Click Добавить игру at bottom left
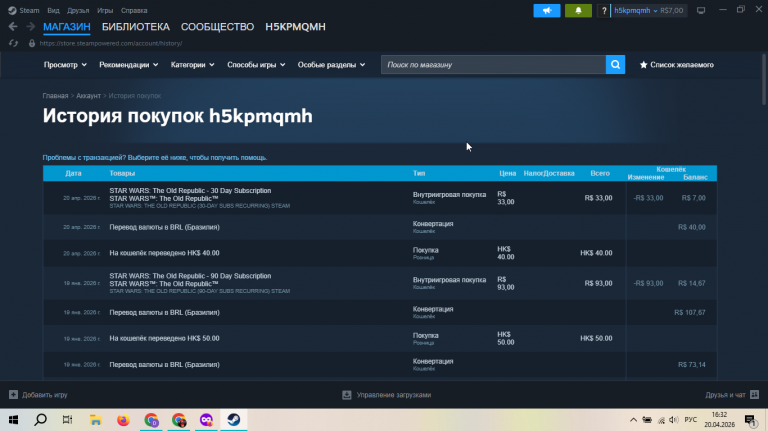 [37, 395]
